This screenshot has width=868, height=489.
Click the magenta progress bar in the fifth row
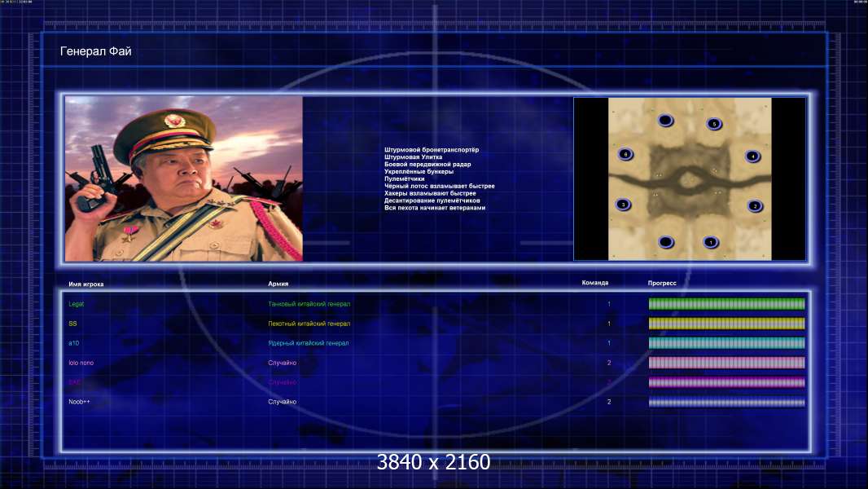click(726, 382)
